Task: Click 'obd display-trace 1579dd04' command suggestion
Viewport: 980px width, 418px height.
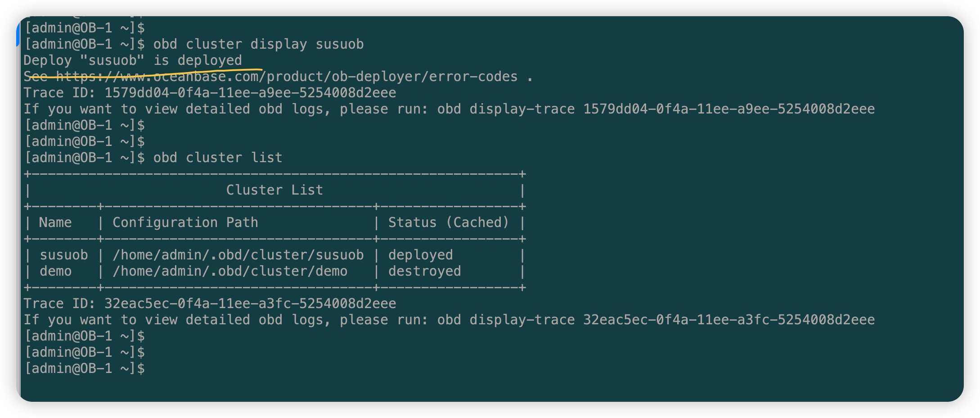Action: [x=656, y=109]
